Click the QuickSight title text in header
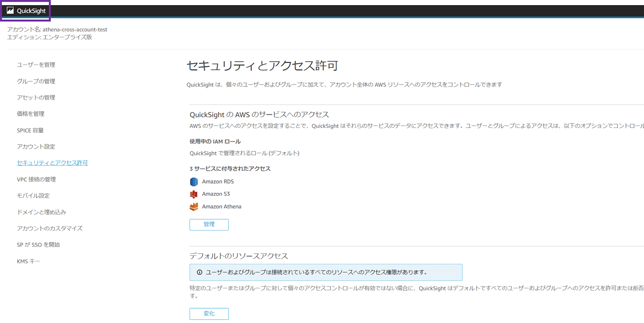Screen dimensions: 644x323 click(x=31, y=11)
